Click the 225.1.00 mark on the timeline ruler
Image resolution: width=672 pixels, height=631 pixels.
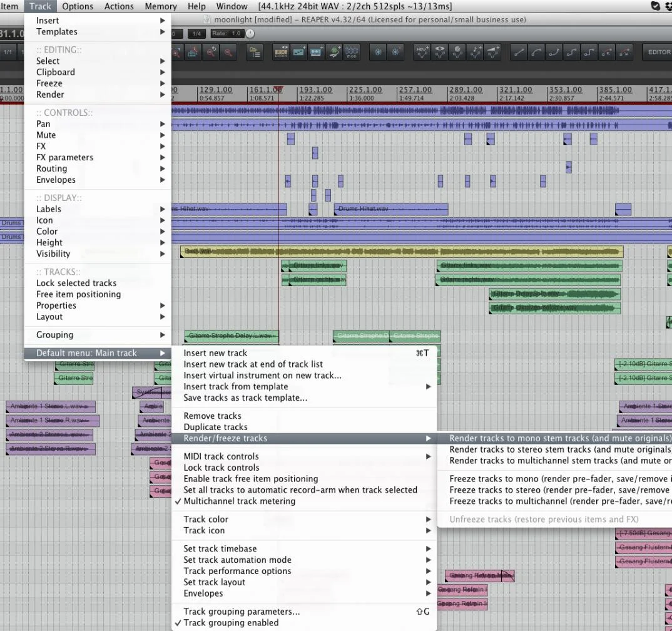364,90
